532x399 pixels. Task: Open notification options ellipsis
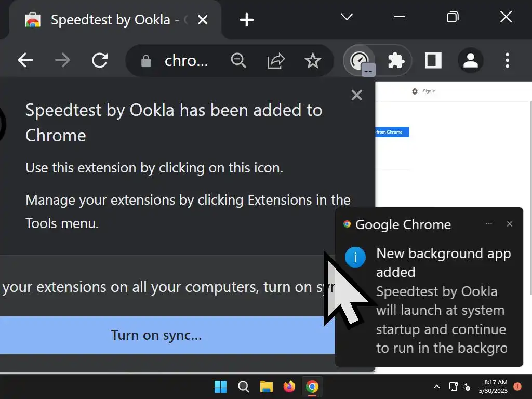(x=488, y=224)
